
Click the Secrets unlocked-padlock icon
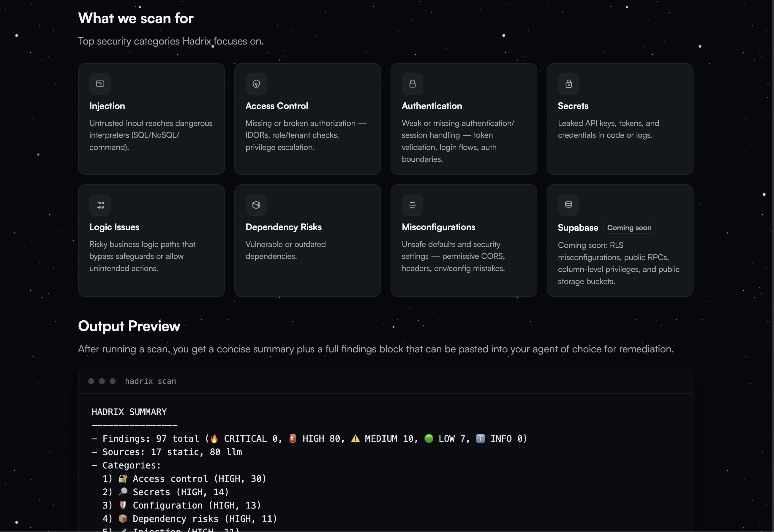[568, 84]
